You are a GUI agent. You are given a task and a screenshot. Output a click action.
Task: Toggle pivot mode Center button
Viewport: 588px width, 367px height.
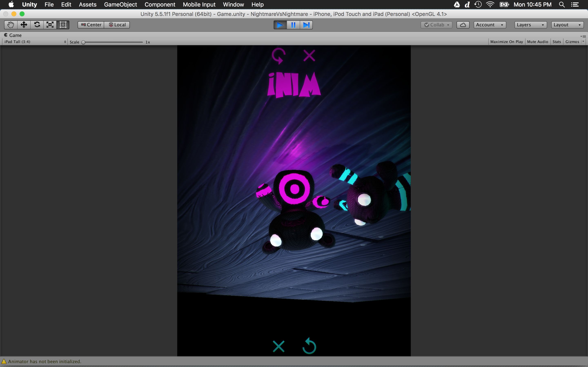(91, 25)
